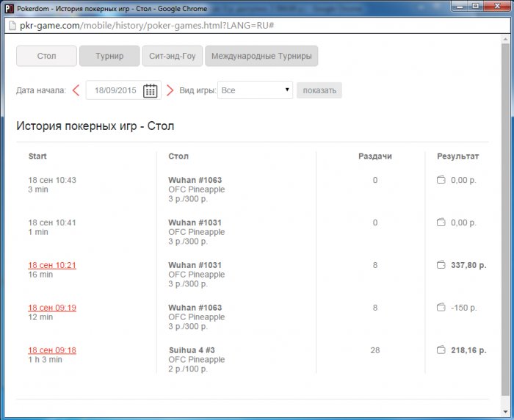The height and width of the screenshot is (420, 514).
Task: Select heading История покерных игр - Стол
Action: (95, 126)
